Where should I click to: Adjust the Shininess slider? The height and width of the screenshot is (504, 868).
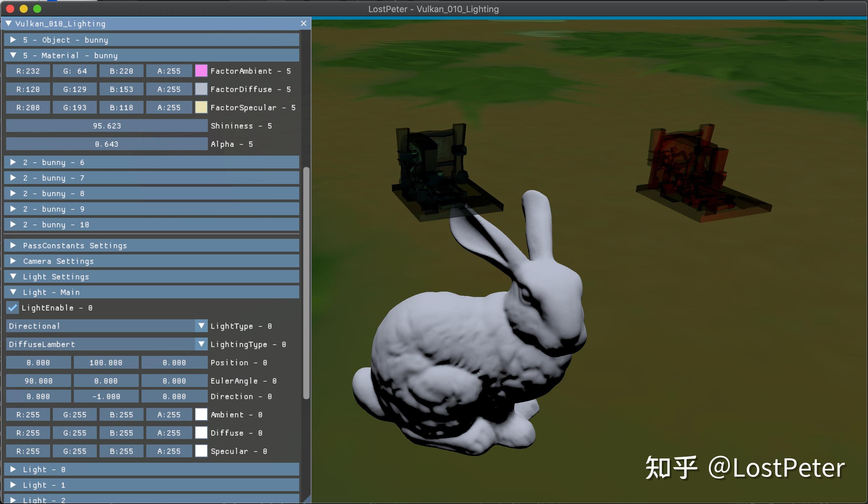pyautogui.click(x=106, y=125)
